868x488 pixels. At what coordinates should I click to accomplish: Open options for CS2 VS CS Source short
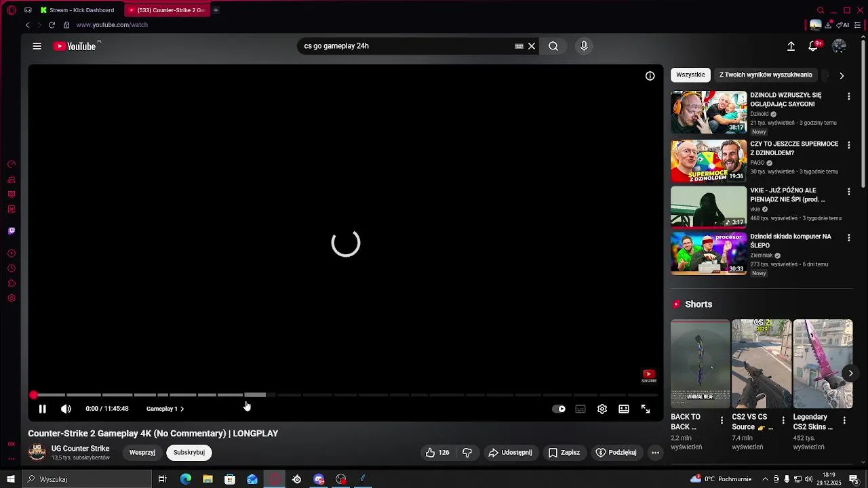783,420
